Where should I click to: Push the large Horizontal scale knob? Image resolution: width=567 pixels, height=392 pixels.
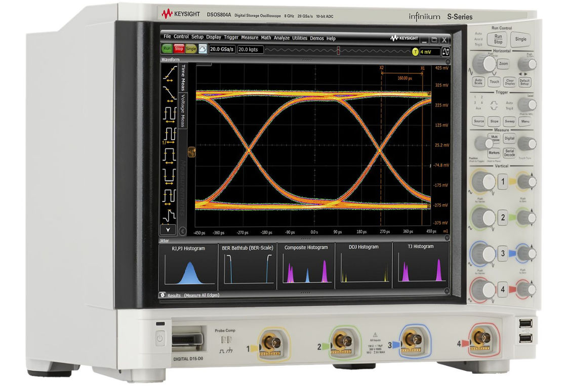483,64
